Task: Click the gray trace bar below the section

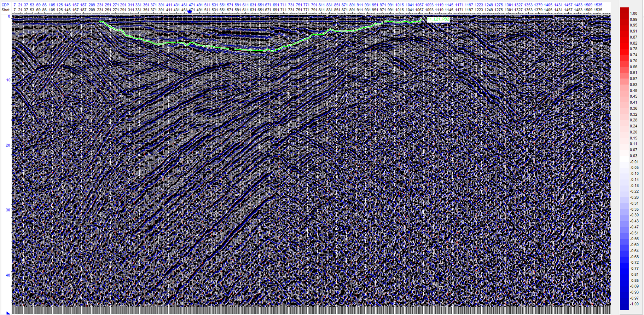Action: coord(311,310)
